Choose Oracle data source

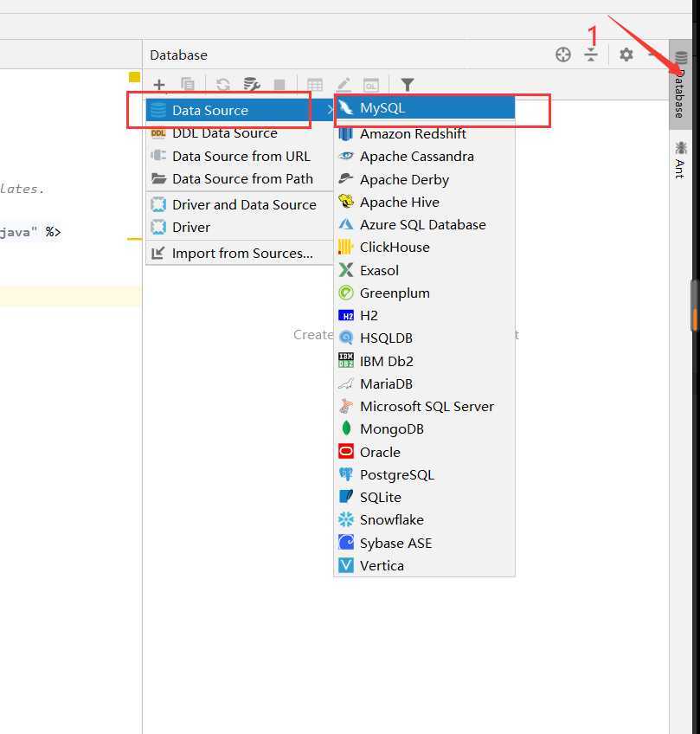424,452
